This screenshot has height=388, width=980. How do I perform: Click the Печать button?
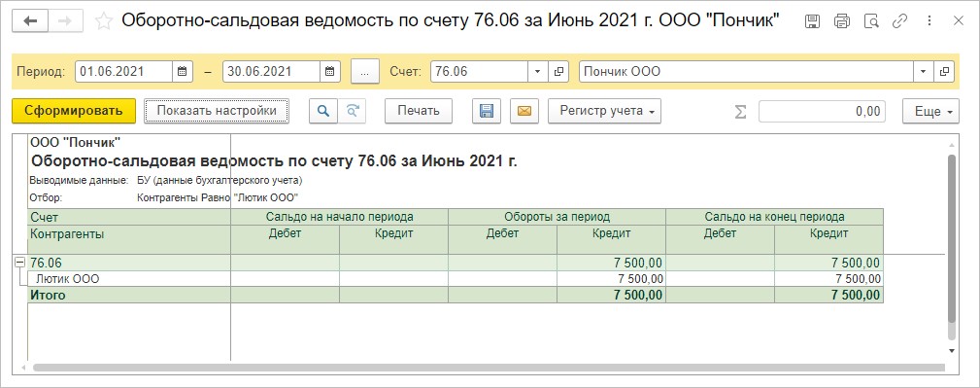[x=418, y=111]
